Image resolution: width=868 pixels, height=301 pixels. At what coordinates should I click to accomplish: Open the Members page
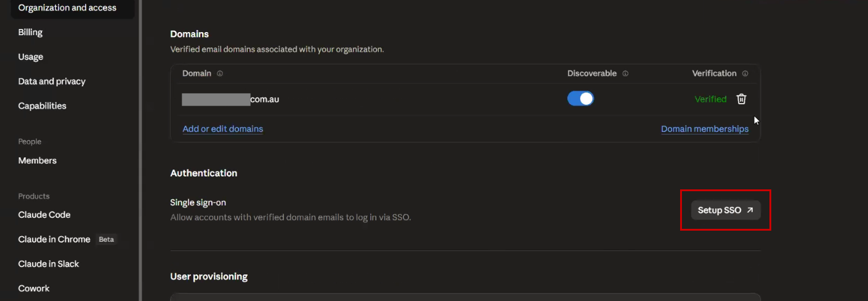[x=38, y=160]
